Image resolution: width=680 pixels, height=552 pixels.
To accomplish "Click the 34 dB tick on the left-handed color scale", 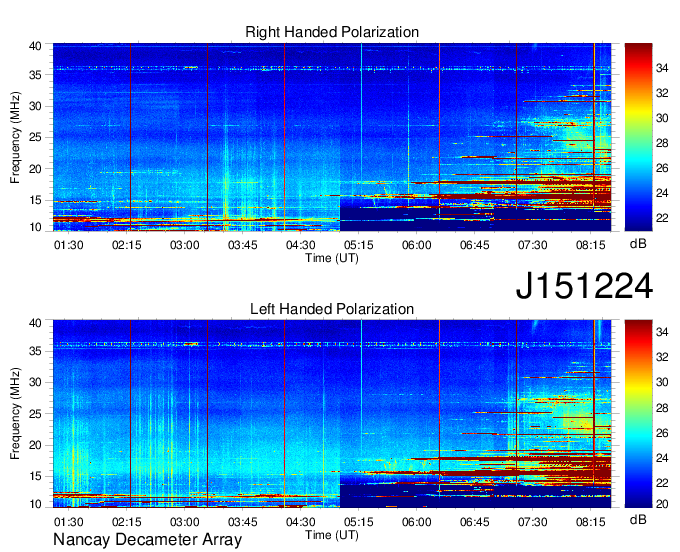I will 662,332.
